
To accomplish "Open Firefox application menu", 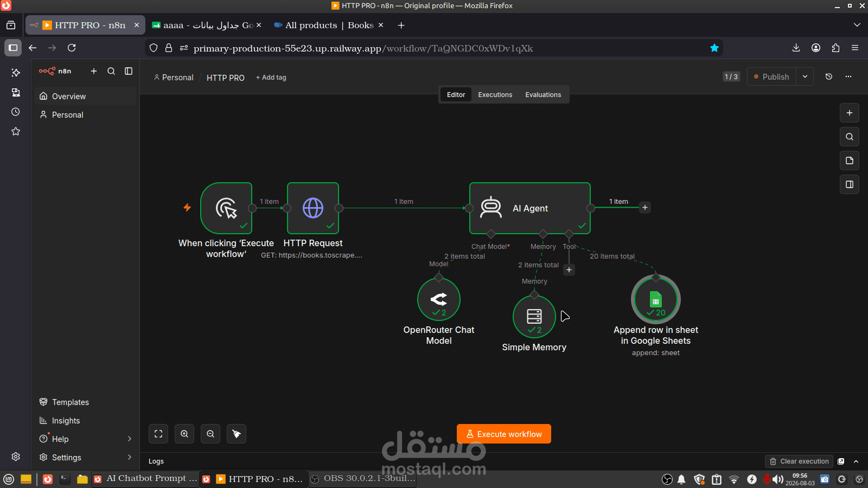I will [855, 48].
